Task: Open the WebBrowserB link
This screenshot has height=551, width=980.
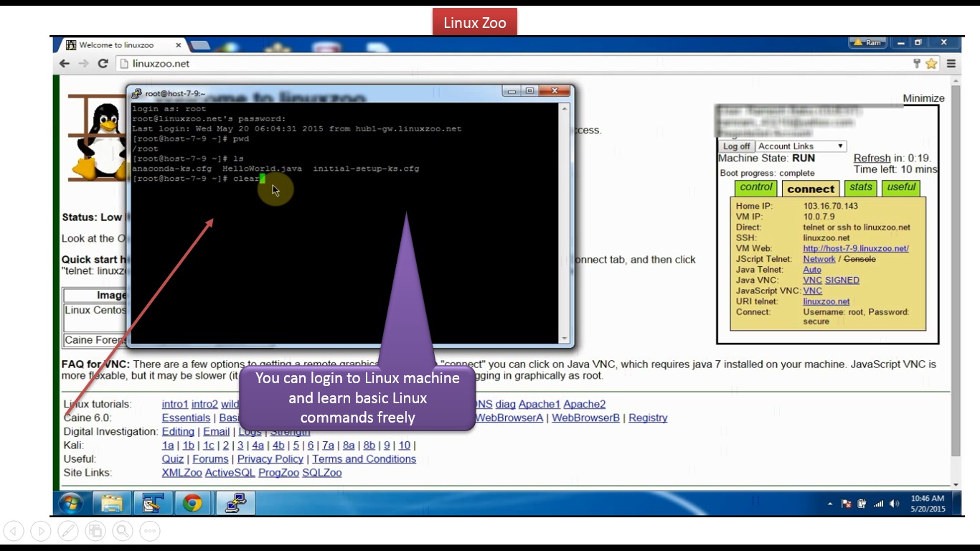Action: (x=585, y=418)
